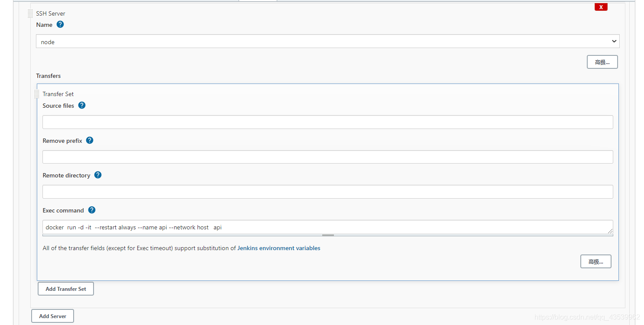The width and height of the screenshot is (644, 325).
Task: Open the Name dropdown showing node
Action: pyautogui.click(x=328, y=42)
